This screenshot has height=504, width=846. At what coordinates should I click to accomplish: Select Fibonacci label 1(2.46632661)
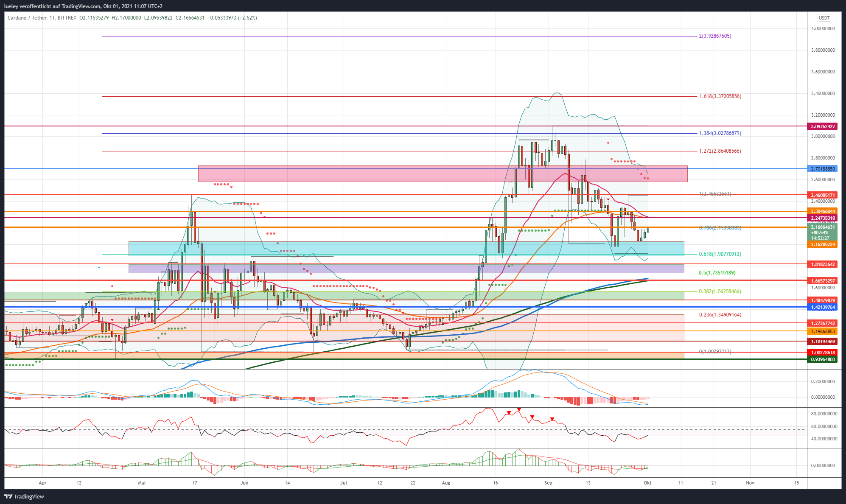(715, 194)
